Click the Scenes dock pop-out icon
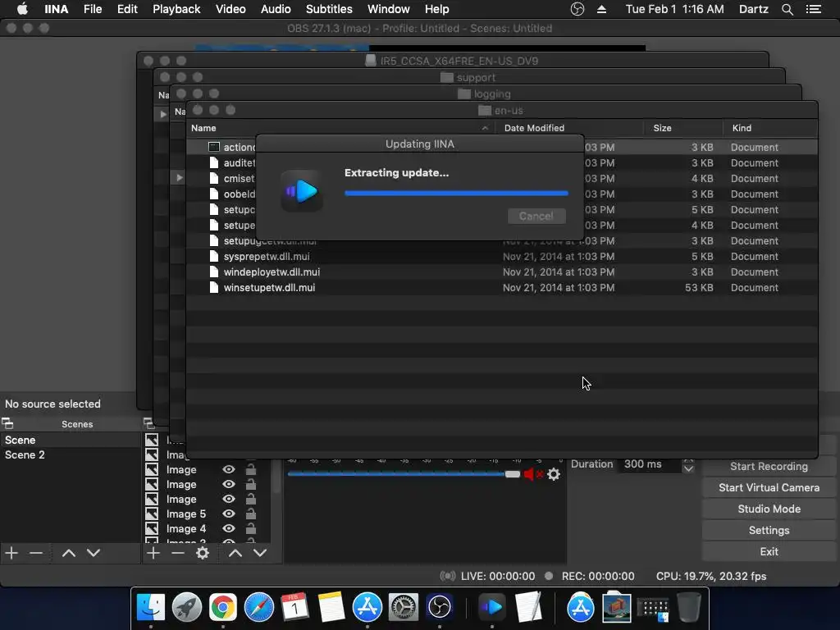Viewport: 840px width, 630px height. [7, 424]
